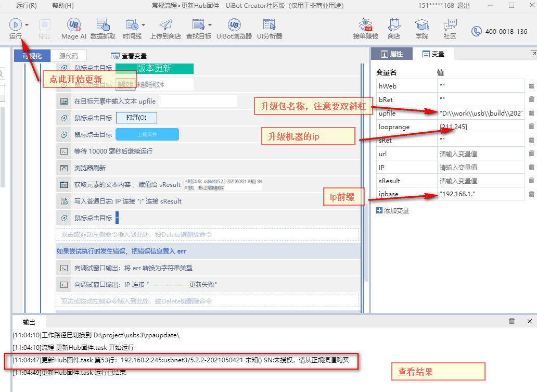
Task: Expand the 时间线 dropdown arrow
Action: pos(143,25)
